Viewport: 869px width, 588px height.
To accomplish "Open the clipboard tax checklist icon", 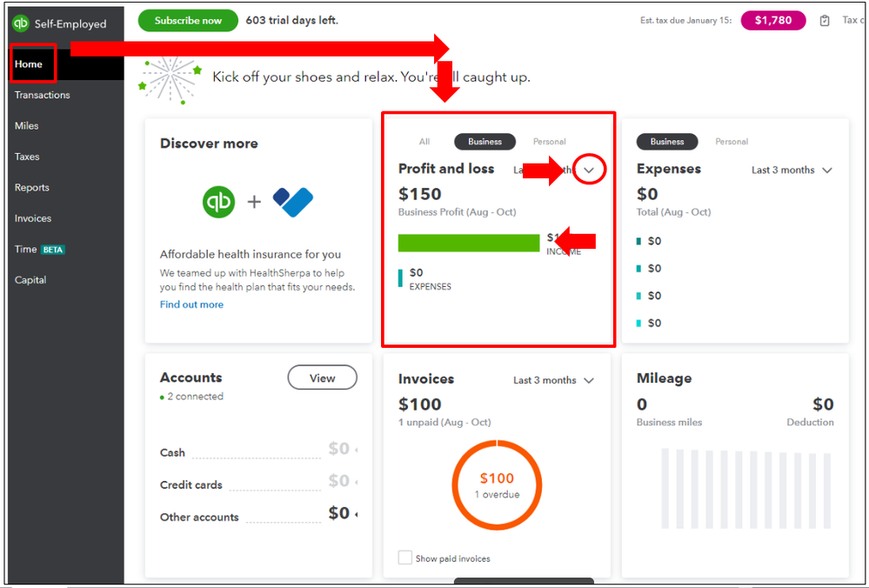I will [x=824, y=21].
